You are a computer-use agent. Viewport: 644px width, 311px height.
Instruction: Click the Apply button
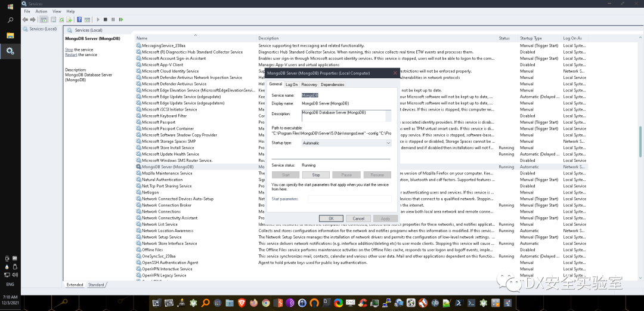click(385, 218)
